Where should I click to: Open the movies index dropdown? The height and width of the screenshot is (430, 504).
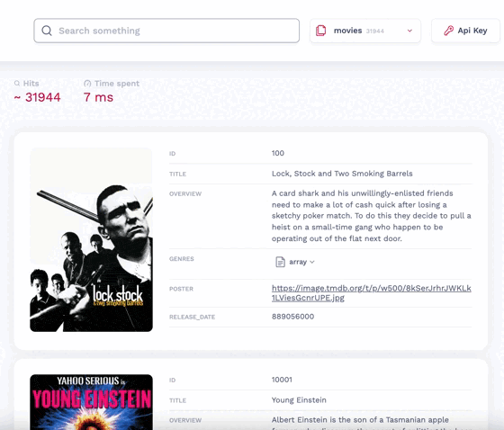point(365,31)
